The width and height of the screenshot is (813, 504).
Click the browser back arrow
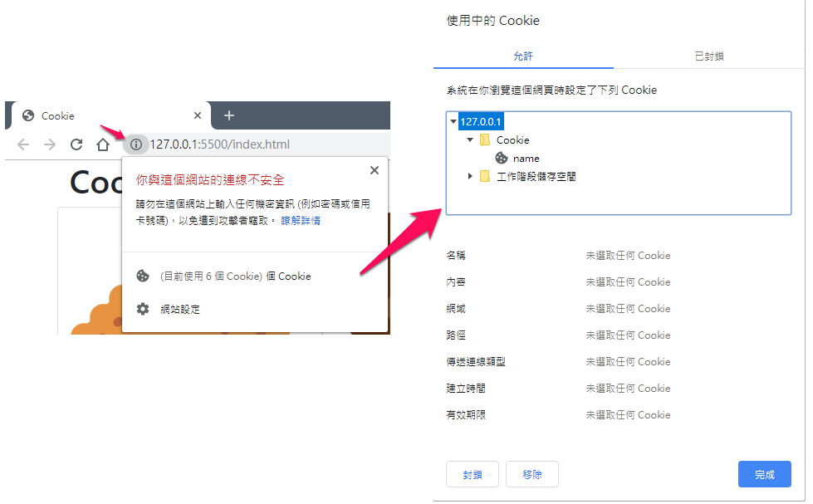point(23,144)
